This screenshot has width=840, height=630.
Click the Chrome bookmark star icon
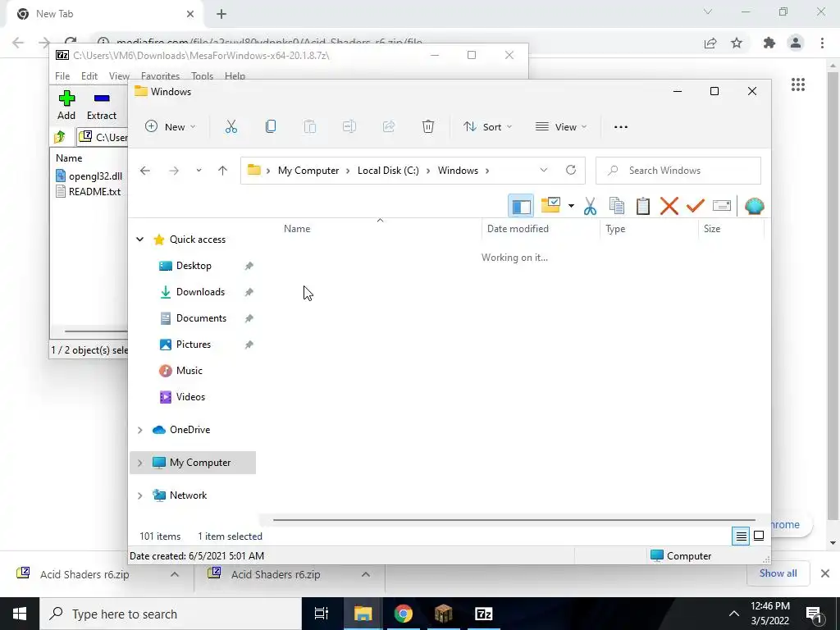[x=737, y=43]
